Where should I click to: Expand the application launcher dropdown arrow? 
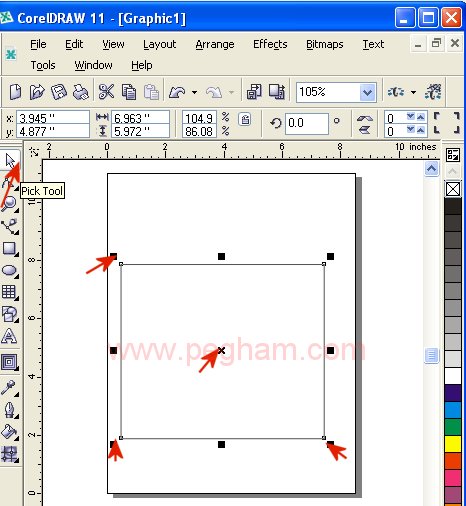click(x=413, y=92)
